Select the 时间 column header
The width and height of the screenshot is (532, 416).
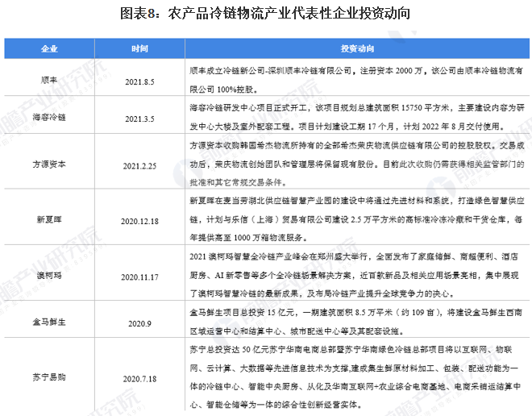coord(139,48)
